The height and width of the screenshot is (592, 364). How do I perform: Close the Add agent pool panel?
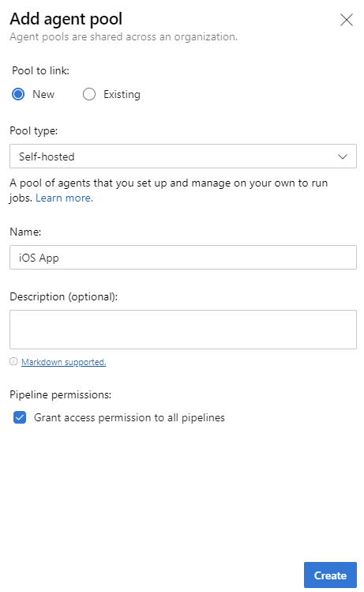[347, 20]
